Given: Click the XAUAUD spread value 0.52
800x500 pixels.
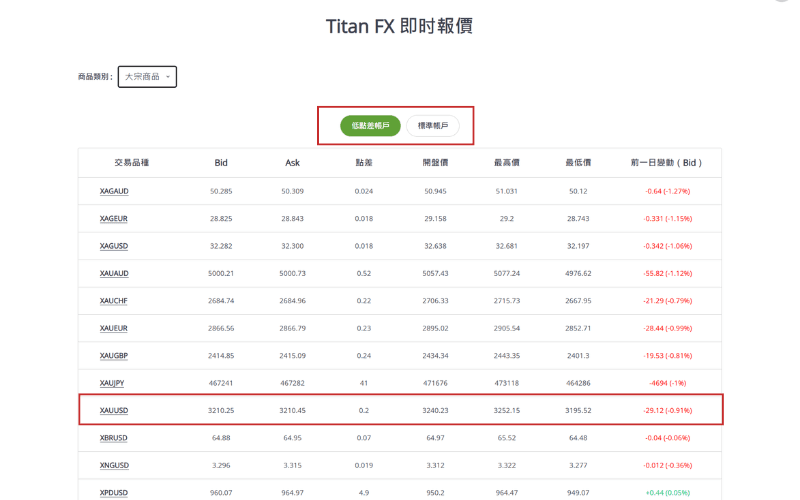Looking at the screenshot, I should pos(364,273).
